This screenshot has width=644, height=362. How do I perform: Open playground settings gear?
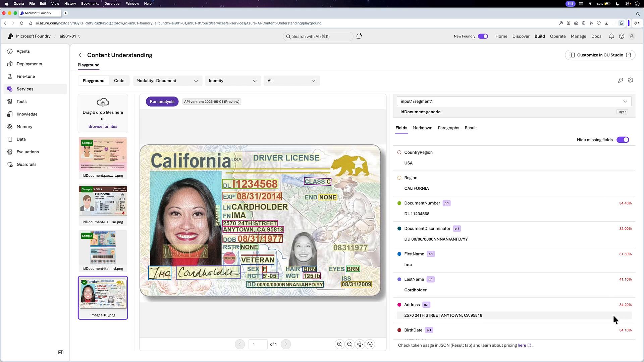(x=631, y=80)
